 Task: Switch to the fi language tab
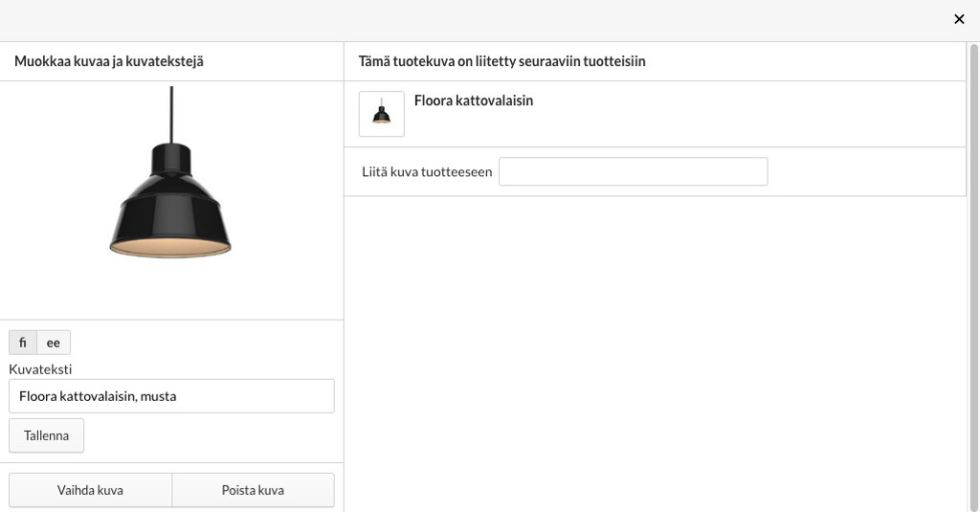[x=23, y=343]
